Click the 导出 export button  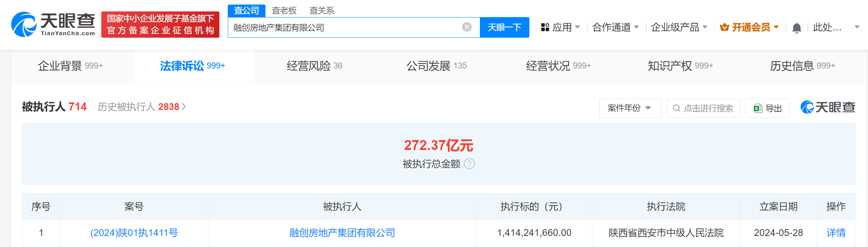[x=767, y=108]
